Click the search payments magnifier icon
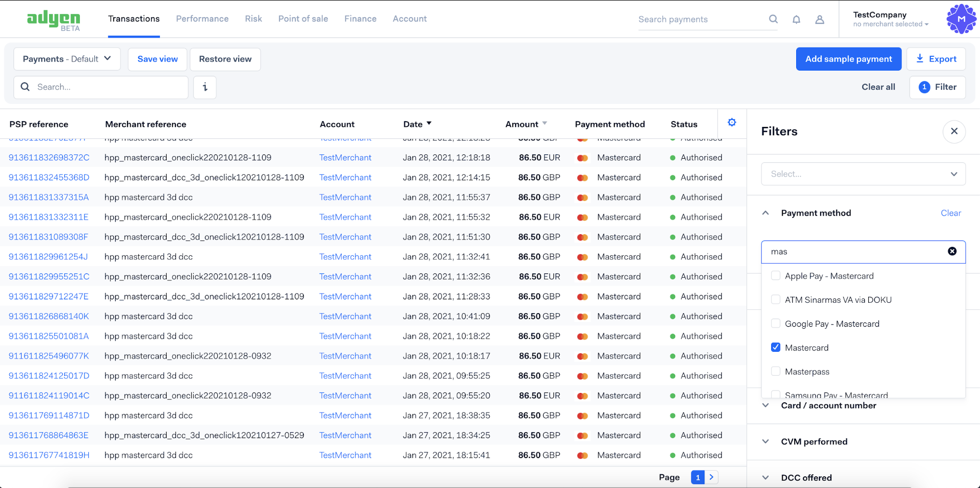 [x=773, y=19]
